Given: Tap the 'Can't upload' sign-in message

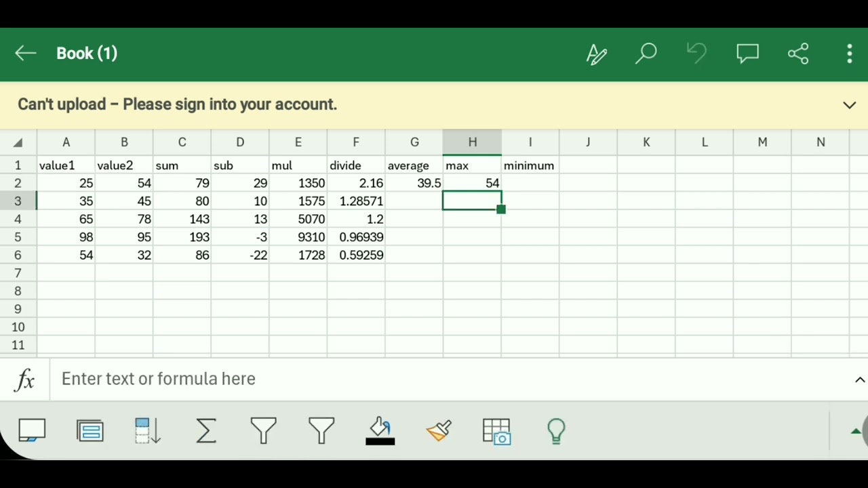Looking at the screenshot, I should pyautogui.click(x=177, y=104).
